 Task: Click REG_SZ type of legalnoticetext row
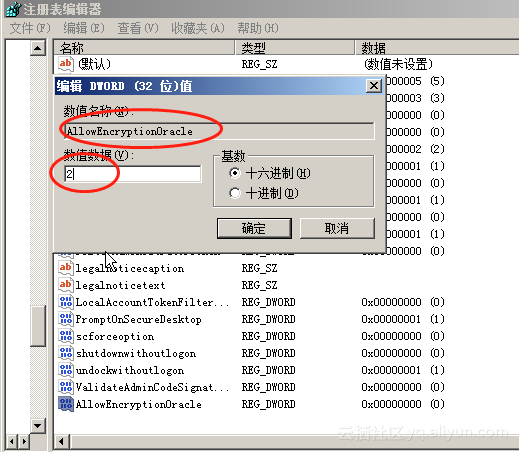coord(259,285)
